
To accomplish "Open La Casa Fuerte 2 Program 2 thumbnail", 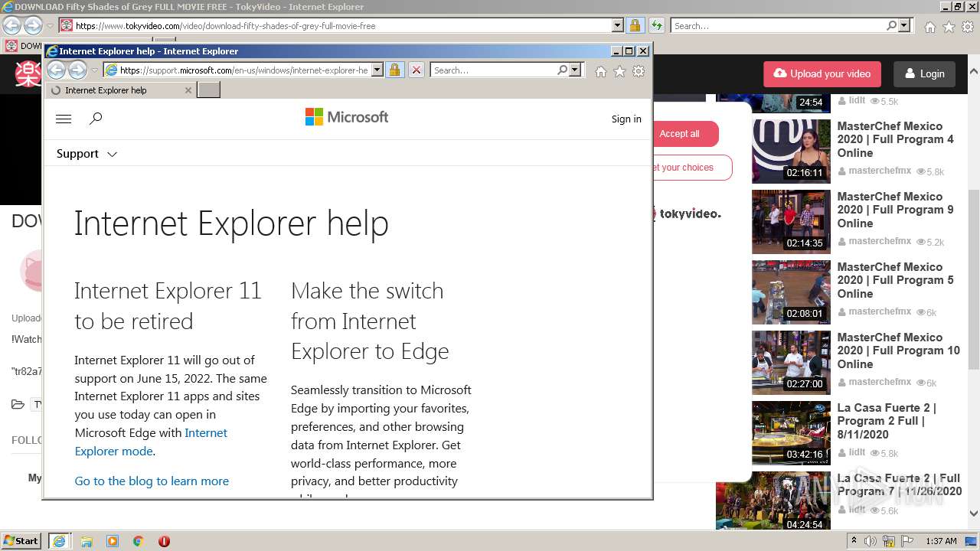I will 791,433.
